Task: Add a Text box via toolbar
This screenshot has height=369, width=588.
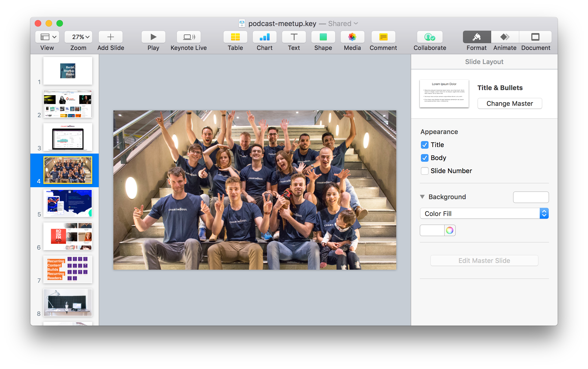Action: (294, 37)
